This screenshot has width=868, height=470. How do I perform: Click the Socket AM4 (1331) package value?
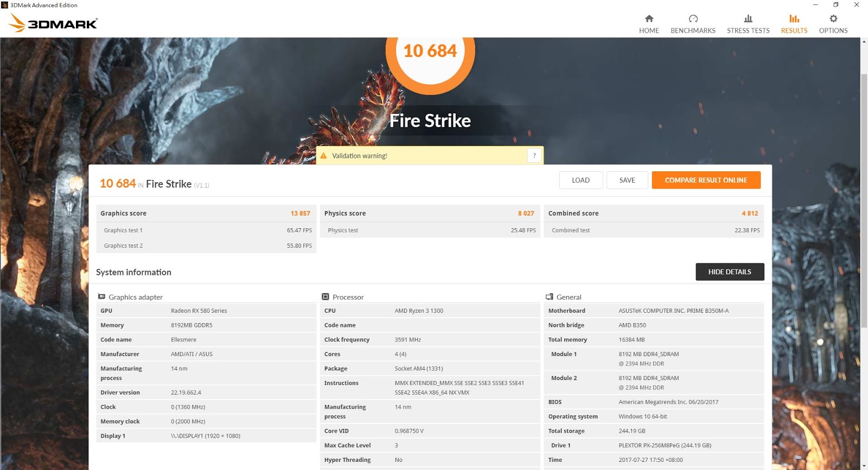[419, 369]
